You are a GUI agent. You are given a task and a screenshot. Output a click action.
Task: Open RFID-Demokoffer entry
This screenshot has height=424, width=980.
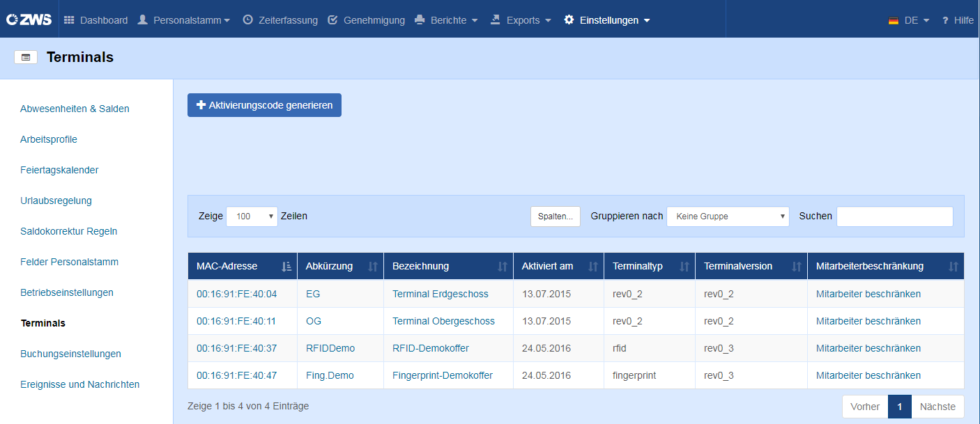pyautogui.click(x=431, y=348)
